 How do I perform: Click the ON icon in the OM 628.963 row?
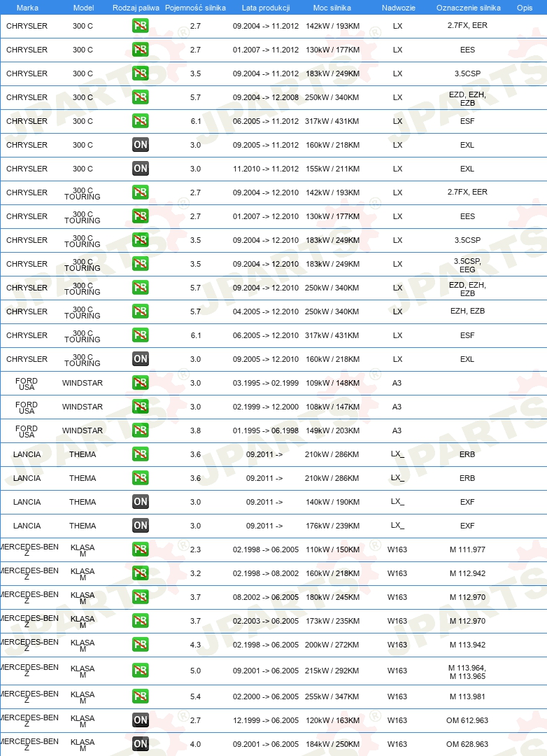click(x=140, y=744)
